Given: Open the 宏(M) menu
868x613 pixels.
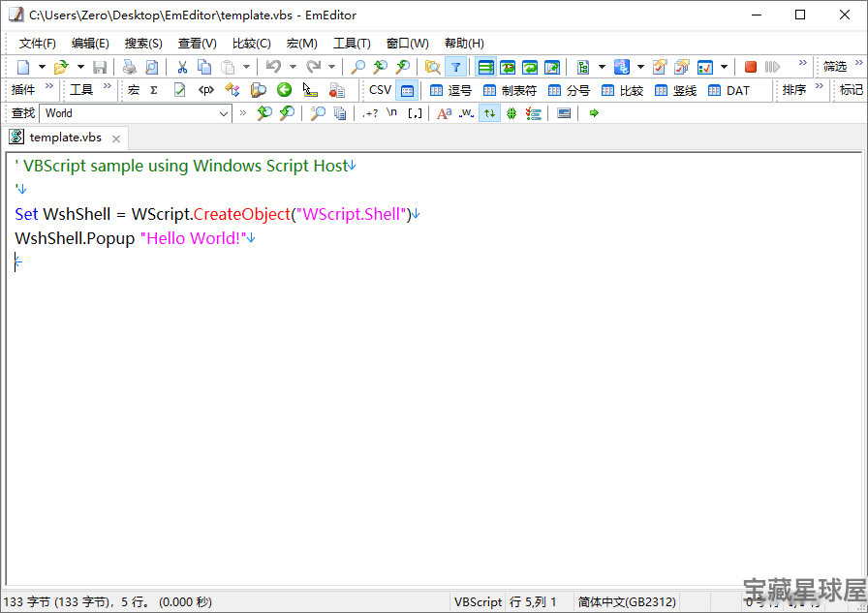Looking at the screenshot, I should [x=301, y=44].
